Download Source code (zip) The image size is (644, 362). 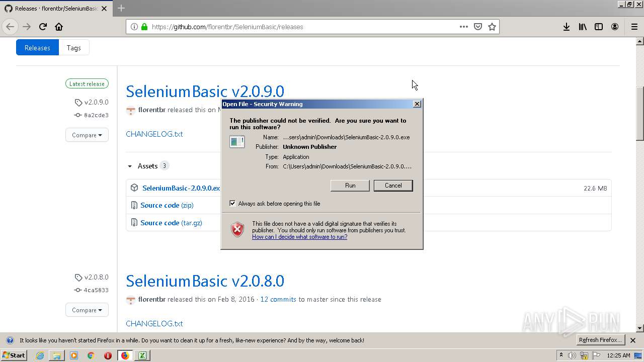point(167,205)
